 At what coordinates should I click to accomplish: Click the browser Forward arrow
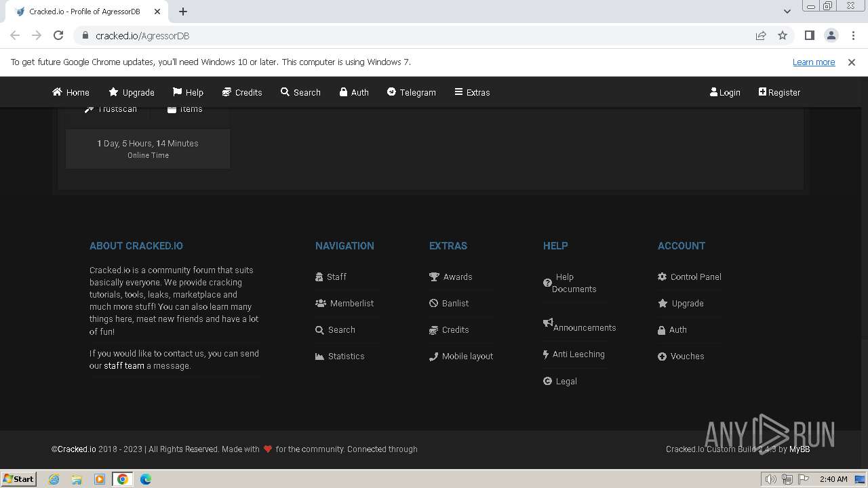click(37, 35)
